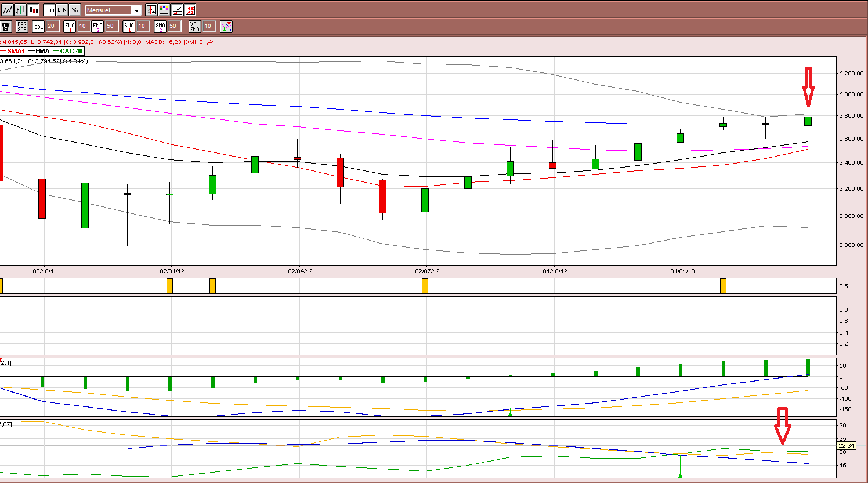Click the 22,34 DMI value tag
This screenshot has width=868, height=483.
tap(847, 446)
